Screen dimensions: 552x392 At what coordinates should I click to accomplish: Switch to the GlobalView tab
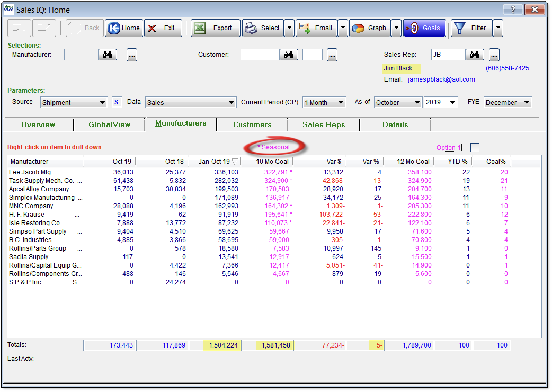coord(109,124)
